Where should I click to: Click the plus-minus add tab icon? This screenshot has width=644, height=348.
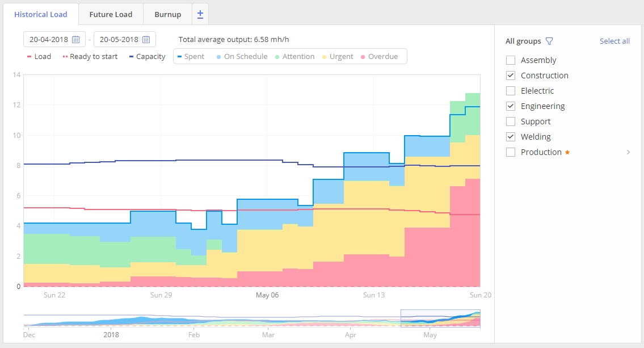[200, 14]
